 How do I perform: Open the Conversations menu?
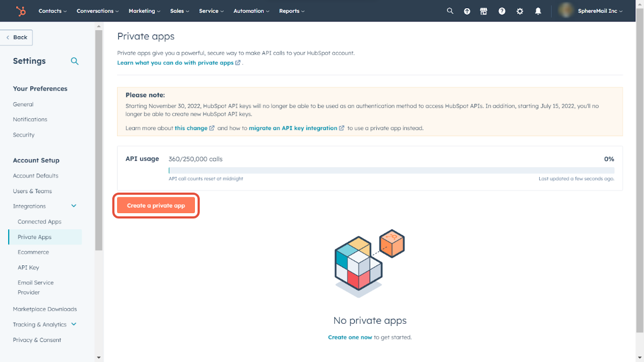pos(97,11)
